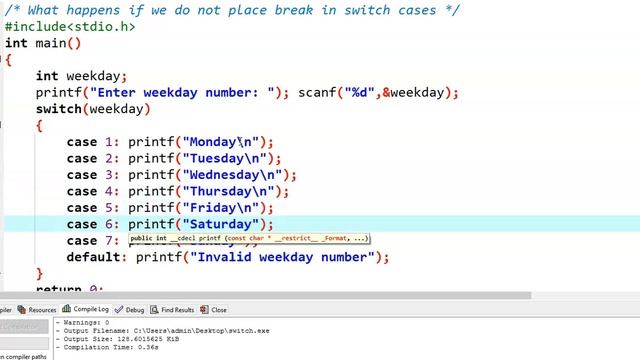Image resolution: width=640 pixels, height=360 pixels.
Task: Switch to the Compile Log tab
Action: 85,309
